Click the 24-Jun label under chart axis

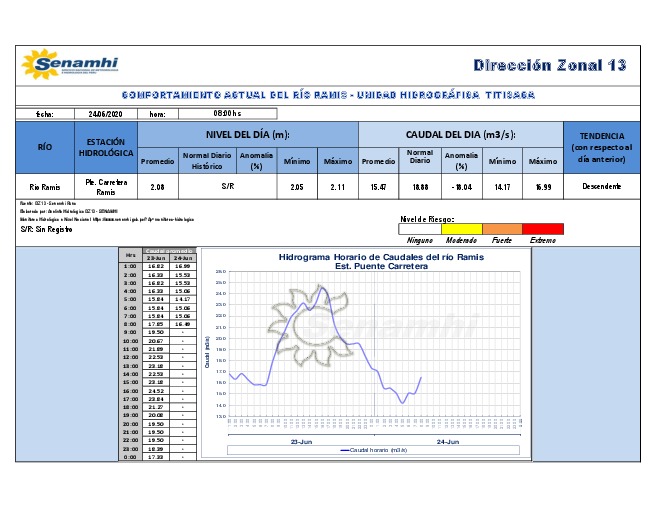pyautogui.click(x=447, y=441)
